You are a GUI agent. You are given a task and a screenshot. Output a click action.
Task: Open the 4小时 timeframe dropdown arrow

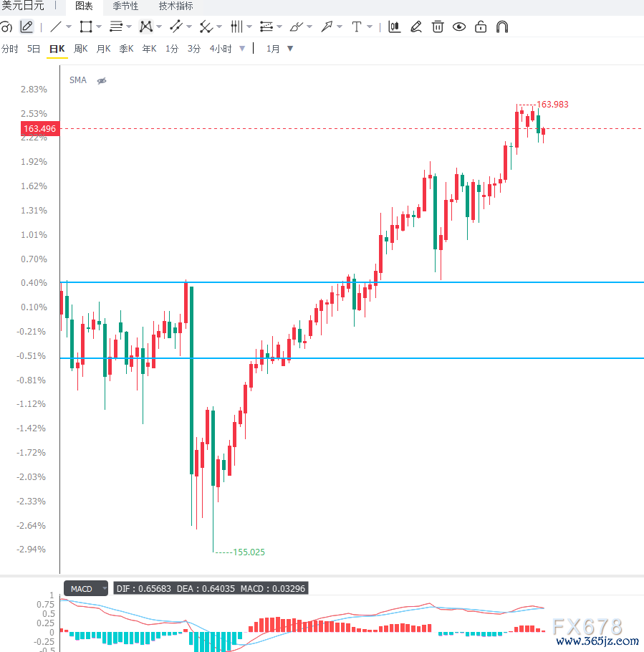242,49
